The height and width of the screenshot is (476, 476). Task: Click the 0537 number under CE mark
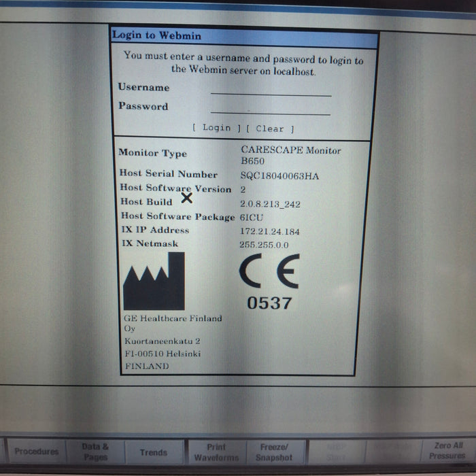269,303
